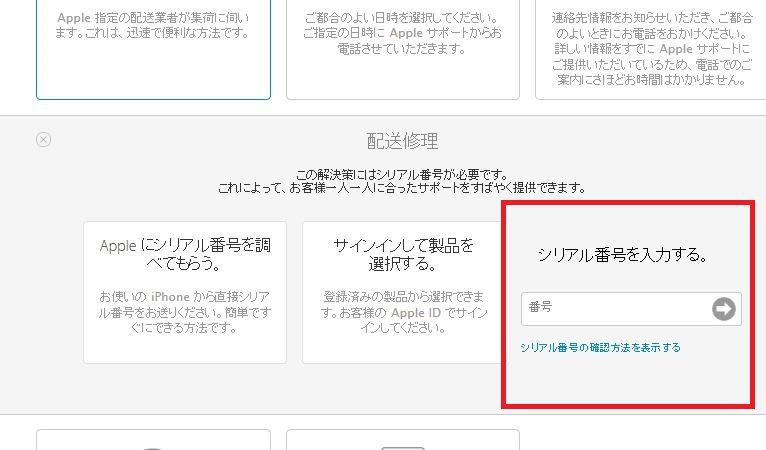Image resolution: width=766 pixels, height=450 pixels.
Task: Select the 連絡先情報をお知らせ call later card
Action: click(x=651, y=49)
